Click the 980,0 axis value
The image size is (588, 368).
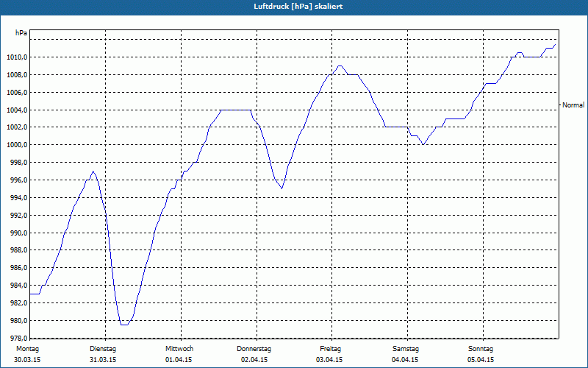[18, 321]
